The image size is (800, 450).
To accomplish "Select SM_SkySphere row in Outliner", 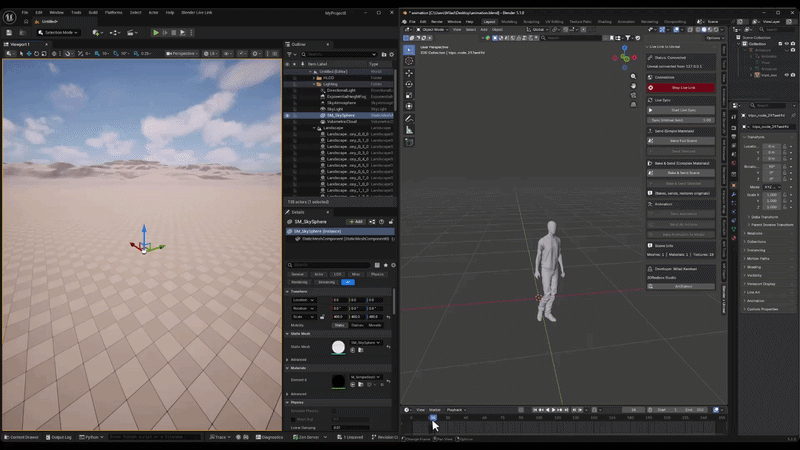I will click(339, 115).
